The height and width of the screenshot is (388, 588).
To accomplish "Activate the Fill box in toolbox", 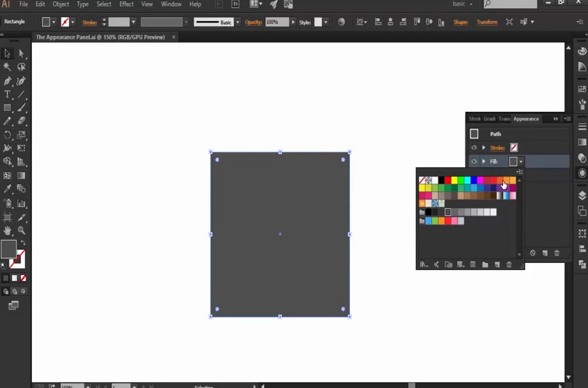I will point(9,249).
